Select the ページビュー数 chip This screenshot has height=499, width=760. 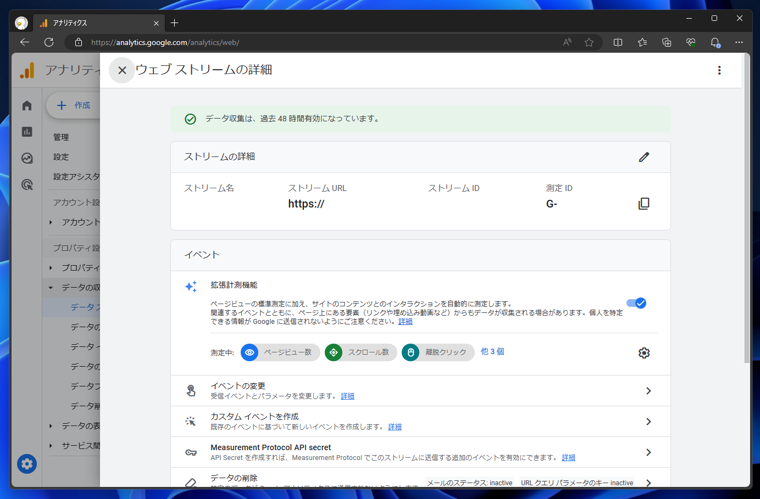coord(280,352)
